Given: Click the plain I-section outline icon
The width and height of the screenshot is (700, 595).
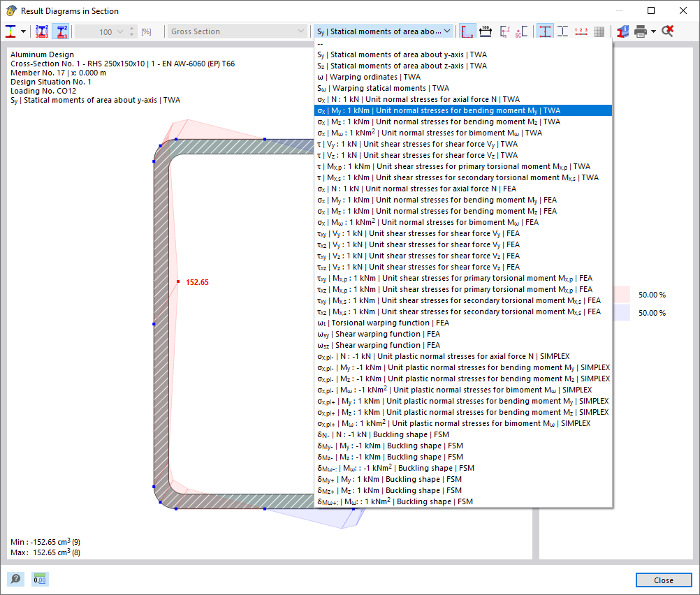Looking at the screenshot, I should [562, 31].
